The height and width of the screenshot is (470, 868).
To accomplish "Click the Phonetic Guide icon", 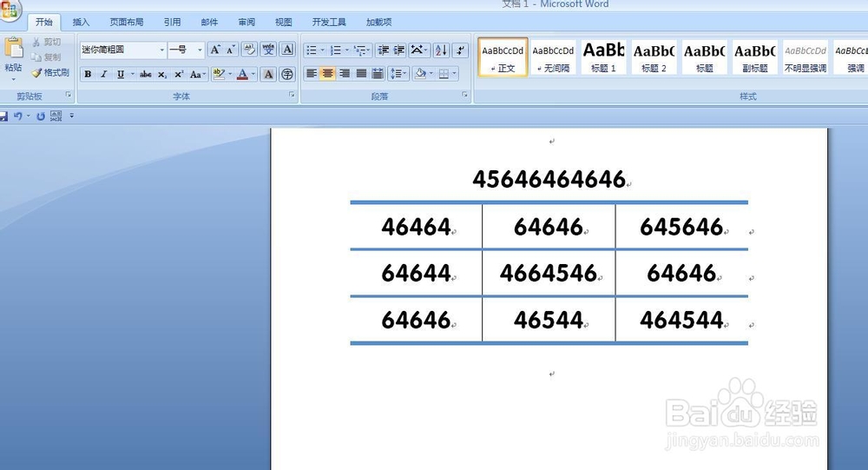I will pos(268,50).
